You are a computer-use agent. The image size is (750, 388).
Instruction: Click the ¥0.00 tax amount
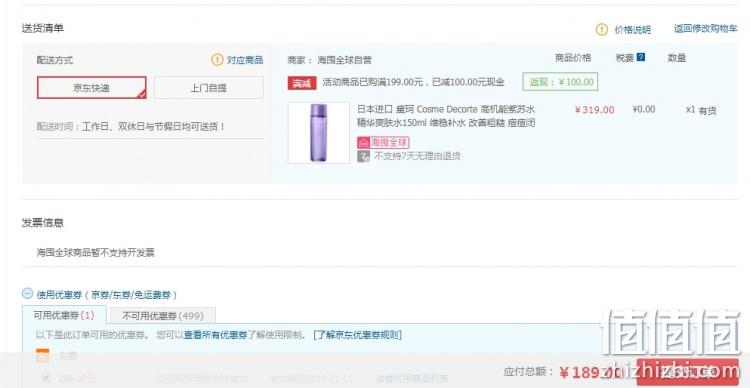644,109
